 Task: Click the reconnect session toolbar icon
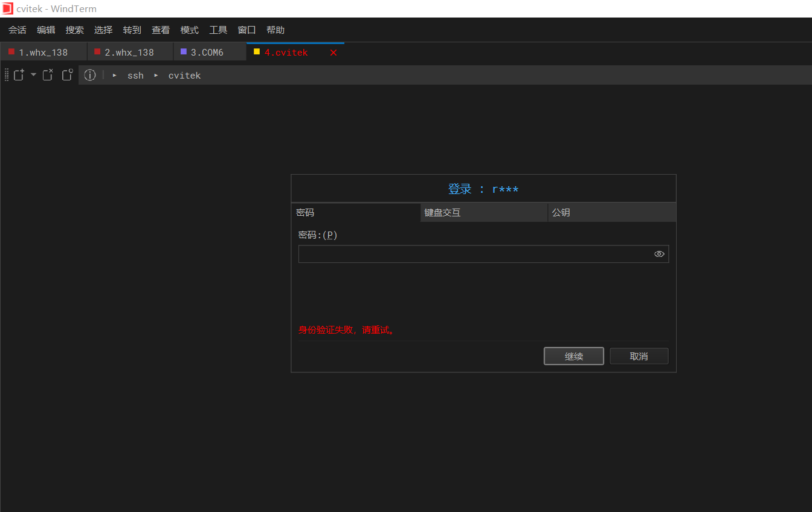pos(67,74)
